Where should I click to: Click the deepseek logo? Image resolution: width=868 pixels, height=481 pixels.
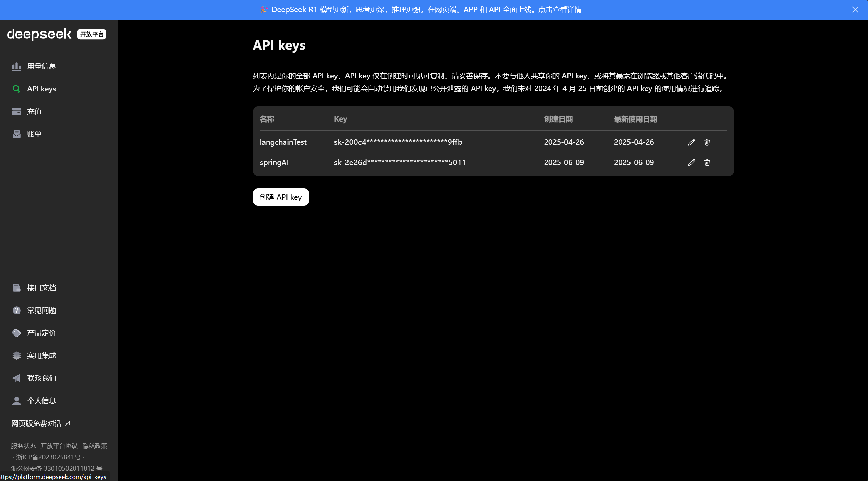pos(39,34)
